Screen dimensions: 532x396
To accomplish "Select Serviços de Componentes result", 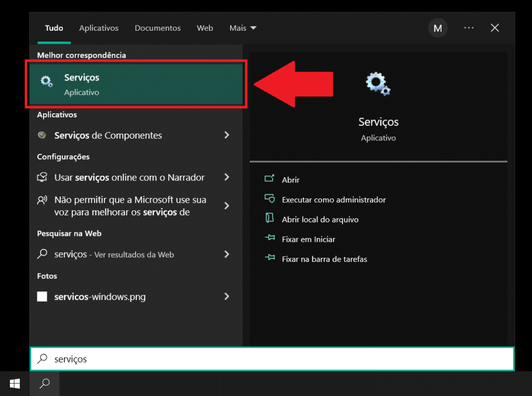I will coord(136,136).
